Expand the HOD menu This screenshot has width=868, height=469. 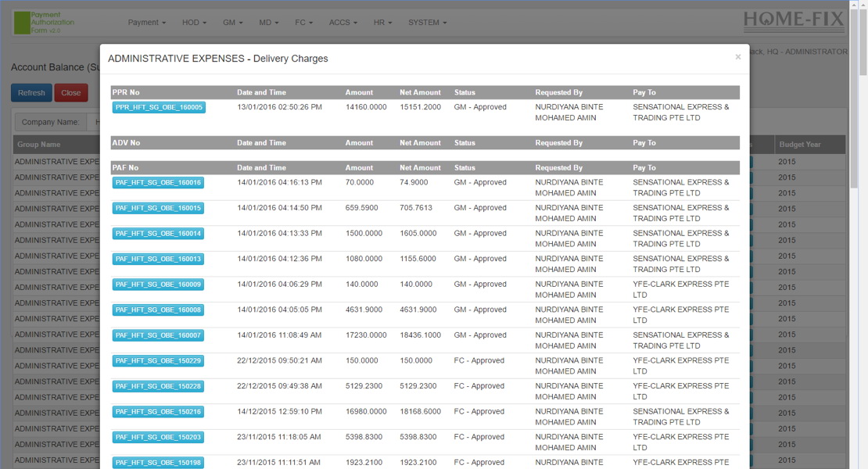point(193,23)
